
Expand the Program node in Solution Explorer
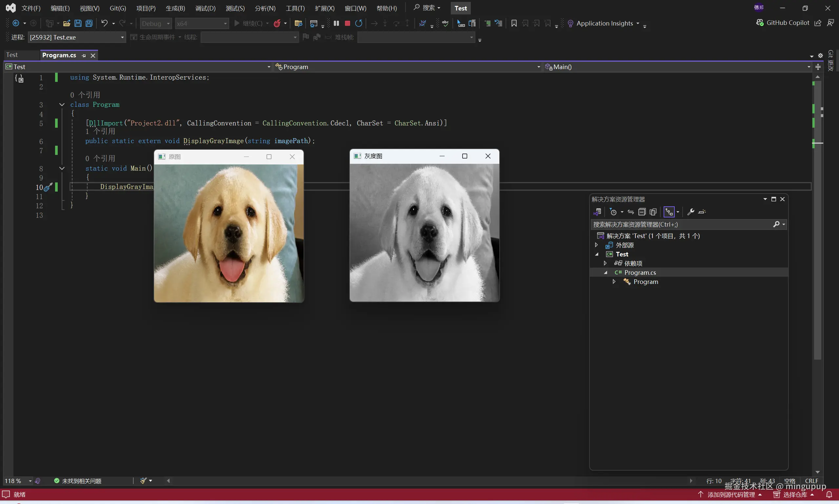tap(614, 282)
